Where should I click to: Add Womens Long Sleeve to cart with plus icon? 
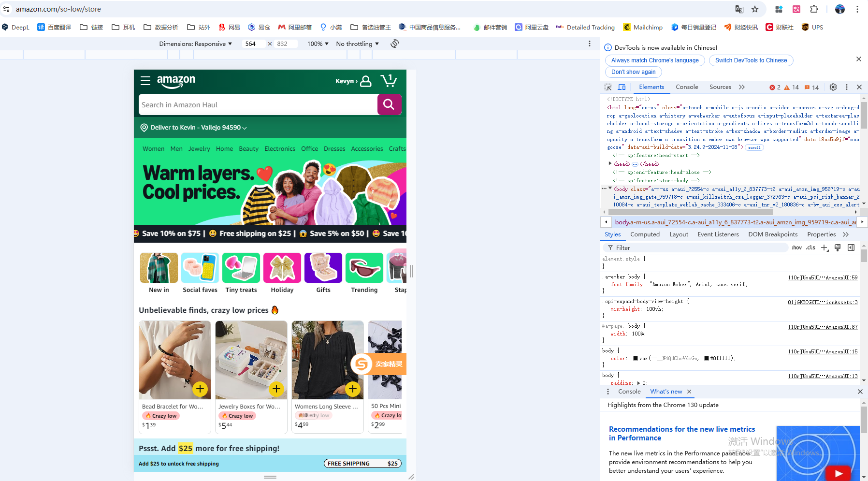tap(353, 389)
